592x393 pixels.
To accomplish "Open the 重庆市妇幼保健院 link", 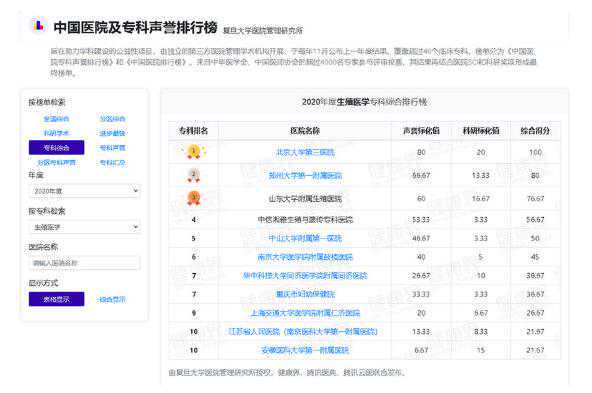I will (x=305, y=294).
